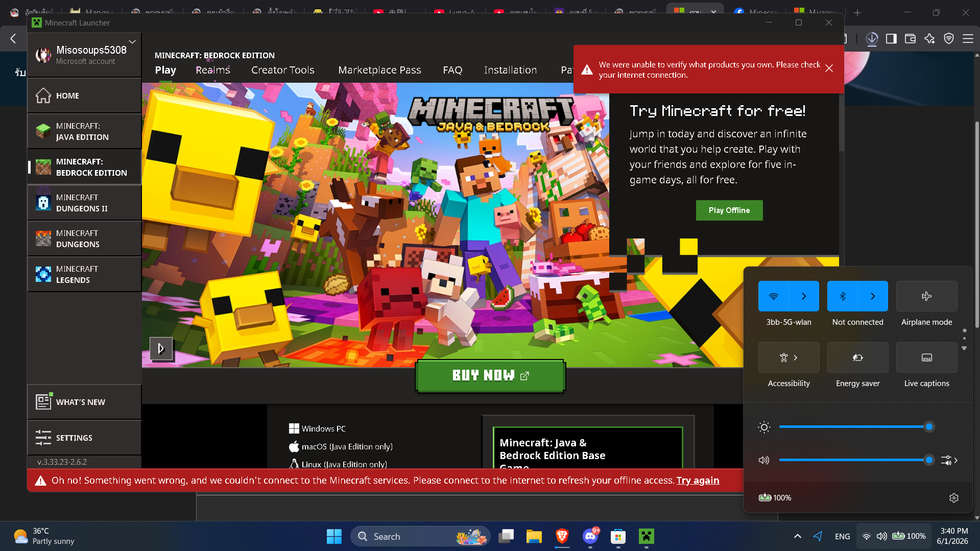Expand the Wi-Fi networks list
This screenshot has height=551, width=980.
point(804,296)
